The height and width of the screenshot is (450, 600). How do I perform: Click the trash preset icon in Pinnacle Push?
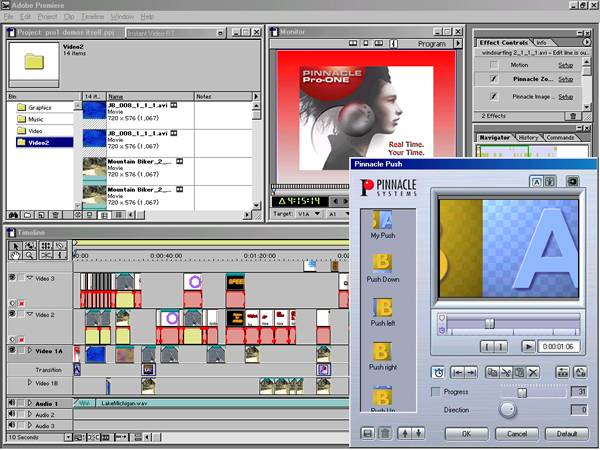point(385,433)
